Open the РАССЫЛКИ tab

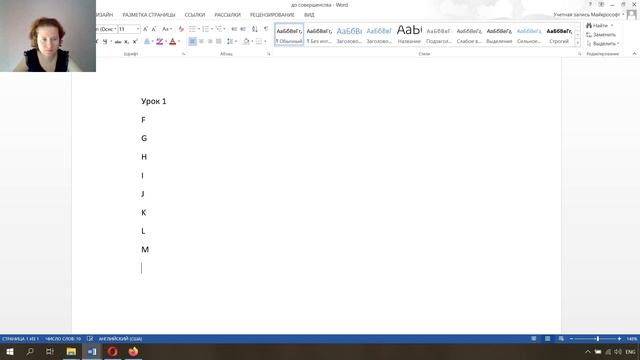(x=227, y=15)
